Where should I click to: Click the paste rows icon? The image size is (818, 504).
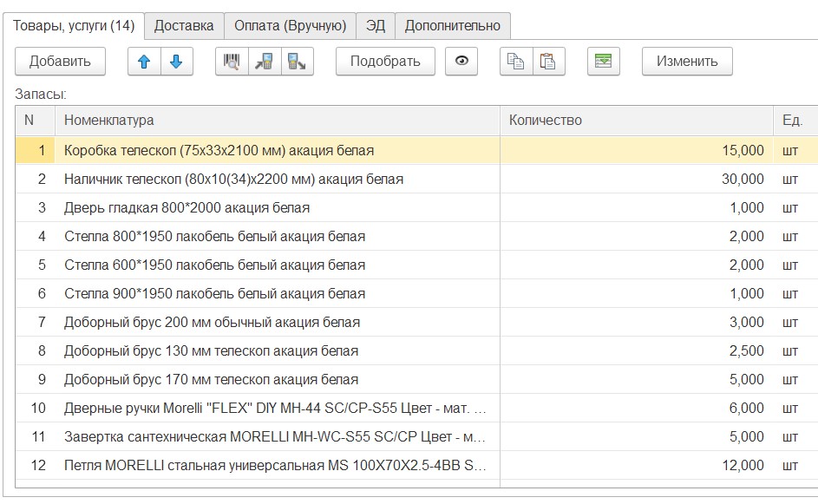pyautogui.click(x=548, y=62)
